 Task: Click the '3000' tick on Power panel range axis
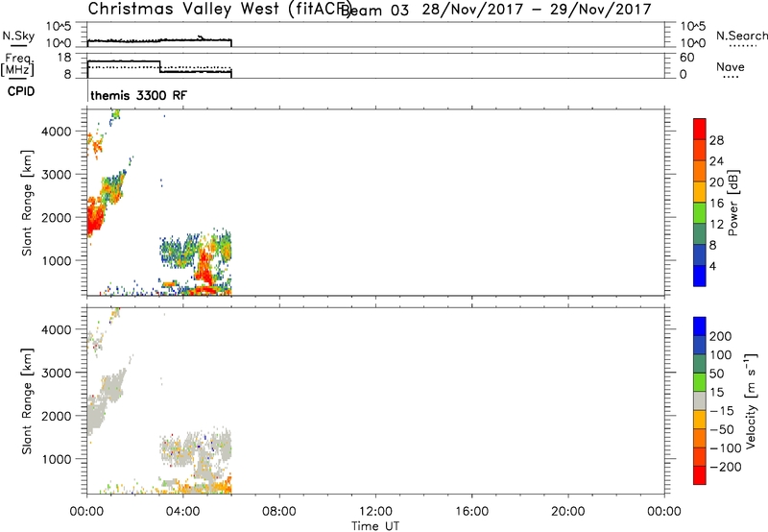pyautogui.click(x=57, y=175)
